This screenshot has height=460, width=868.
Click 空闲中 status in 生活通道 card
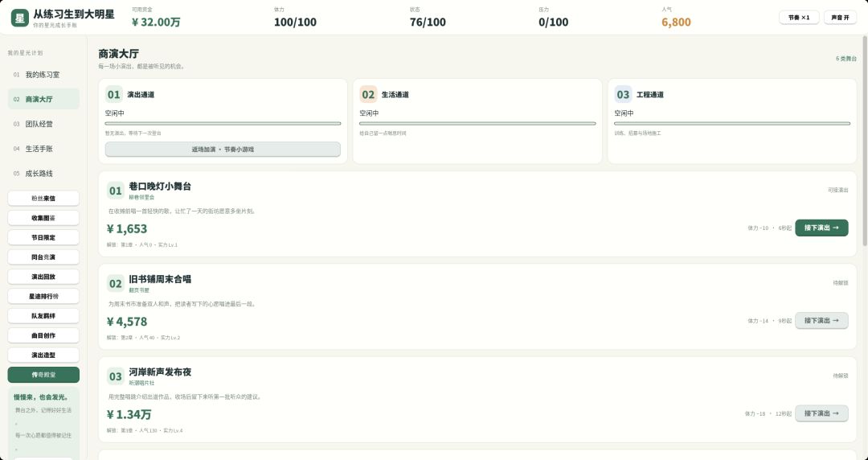pyautogui.click(x=369, y=113)
